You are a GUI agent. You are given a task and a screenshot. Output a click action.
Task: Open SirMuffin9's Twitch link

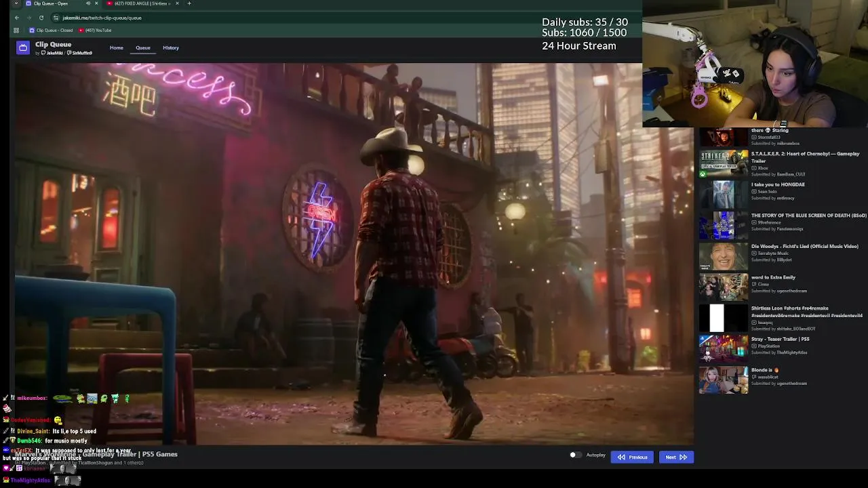tap(80, 53)
